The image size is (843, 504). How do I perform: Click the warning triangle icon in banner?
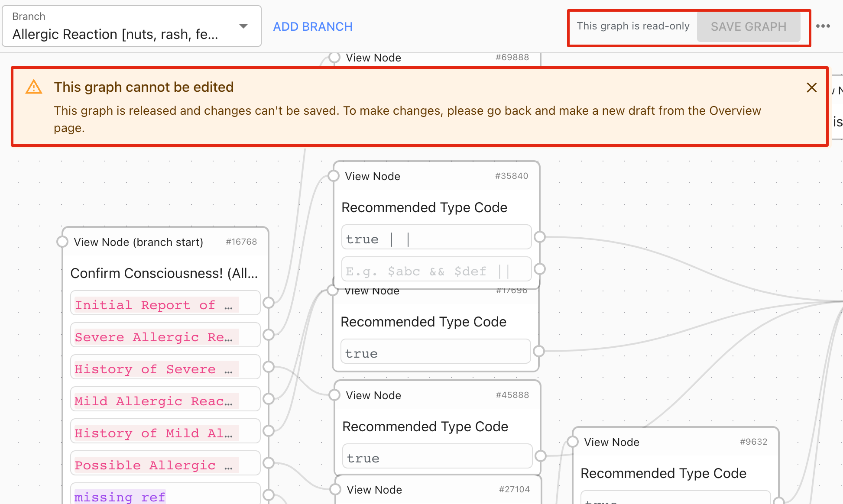coord(34,87)
